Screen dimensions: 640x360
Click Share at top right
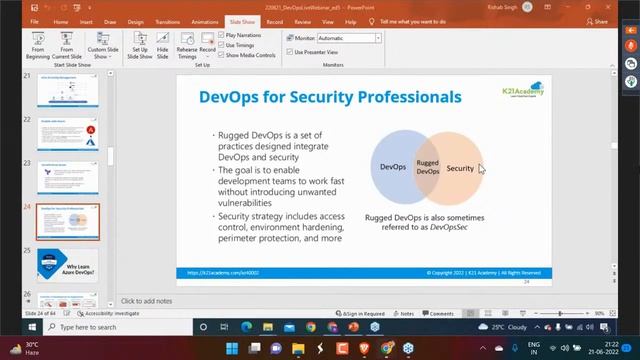point(597,22)
